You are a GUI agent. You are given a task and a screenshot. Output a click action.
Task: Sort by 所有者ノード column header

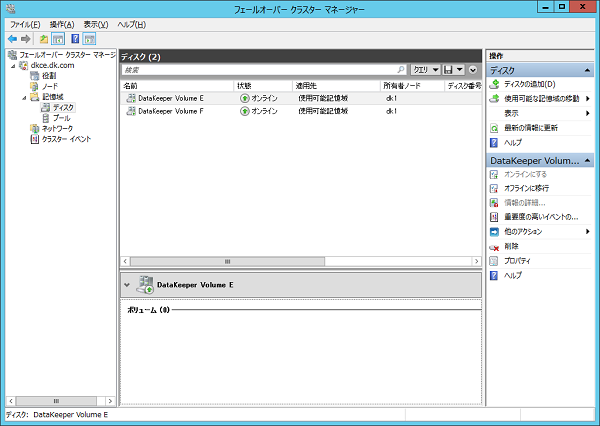point(412,86)
